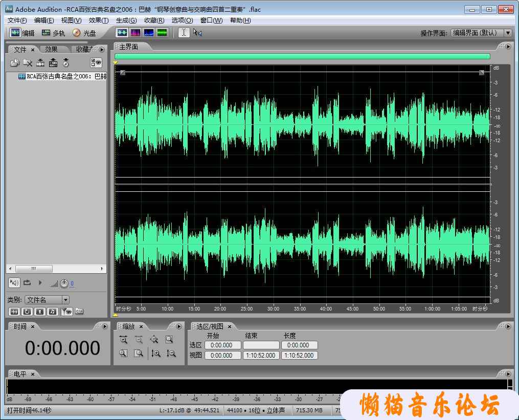Open 缩放 panel options menu arrow

179,326
